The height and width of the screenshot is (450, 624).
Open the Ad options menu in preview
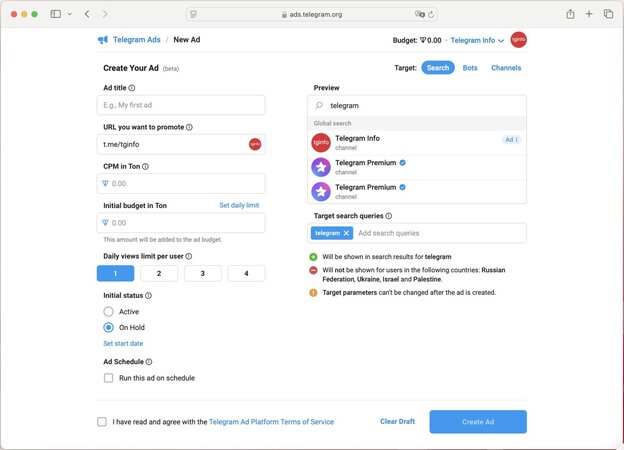point(511,140)
